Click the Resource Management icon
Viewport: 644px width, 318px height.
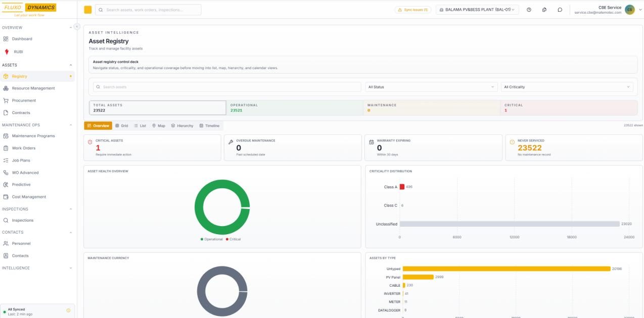click(x=6, y=88)
